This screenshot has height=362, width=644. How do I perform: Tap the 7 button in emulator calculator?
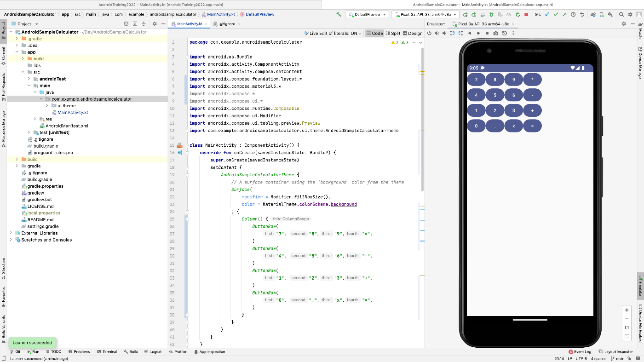pos(476,80)
